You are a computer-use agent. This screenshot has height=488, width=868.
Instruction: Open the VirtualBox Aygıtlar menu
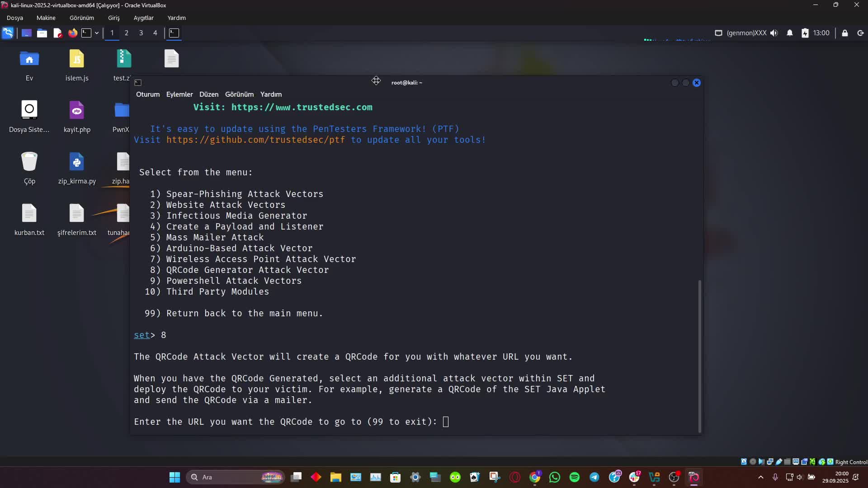pyautogui.click(x=143, y=18)
